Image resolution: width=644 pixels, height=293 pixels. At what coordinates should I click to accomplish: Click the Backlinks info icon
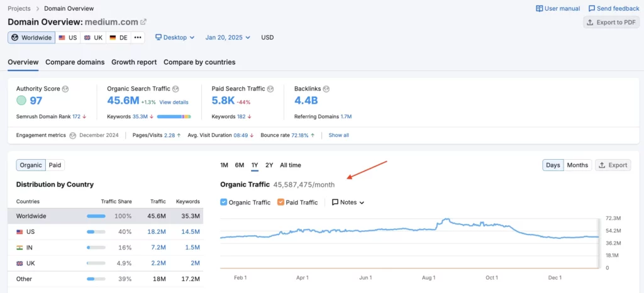pos(326,89)
